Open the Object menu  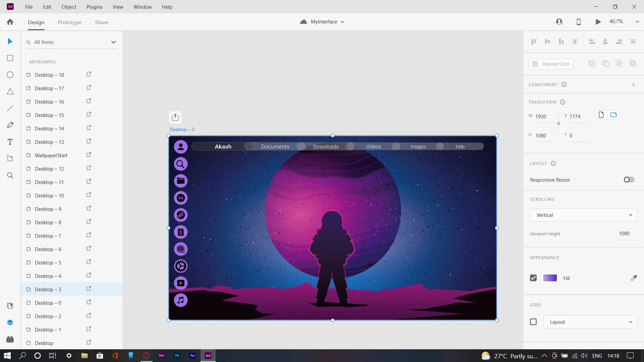(x=69, y=7)
